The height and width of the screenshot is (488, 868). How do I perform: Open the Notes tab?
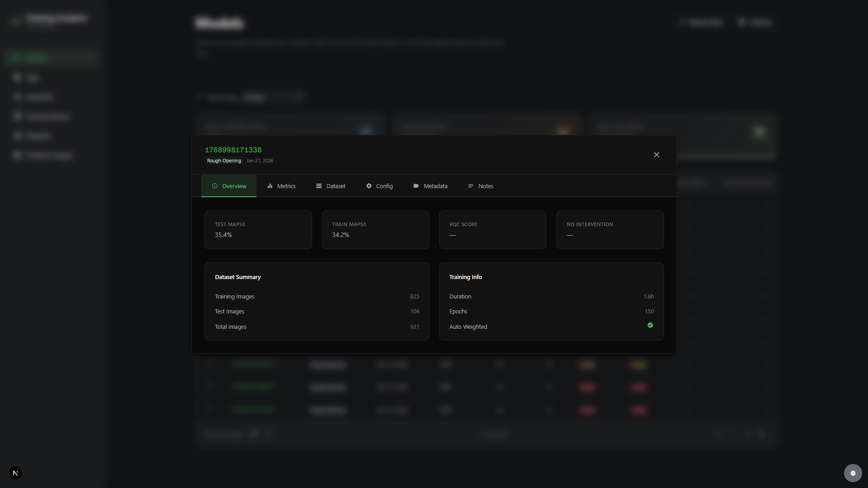point(480,186)
